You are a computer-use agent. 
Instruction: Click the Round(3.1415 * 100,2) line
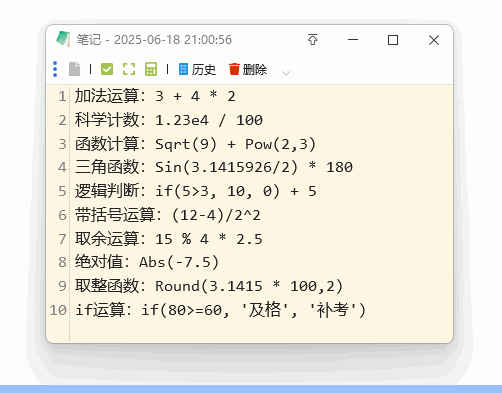[209, 286]
